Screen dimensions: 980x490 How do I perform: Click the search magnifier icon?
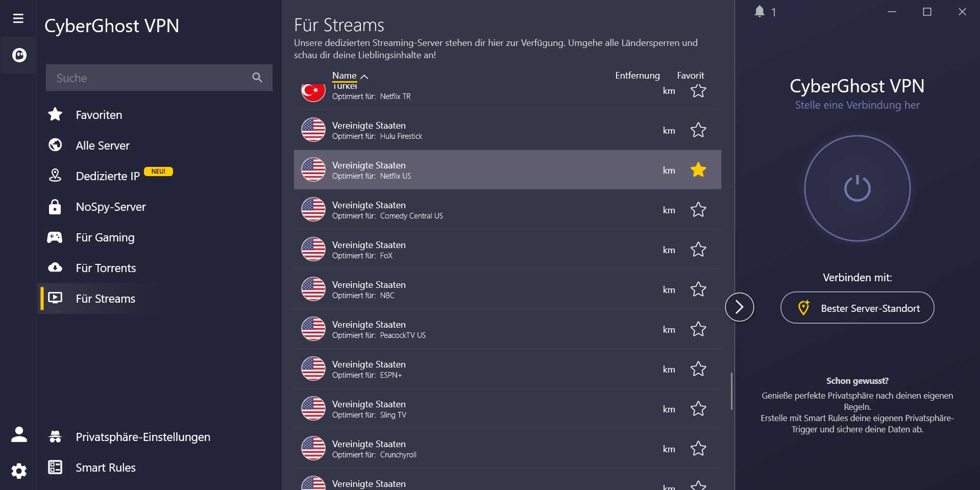[257, 78]
